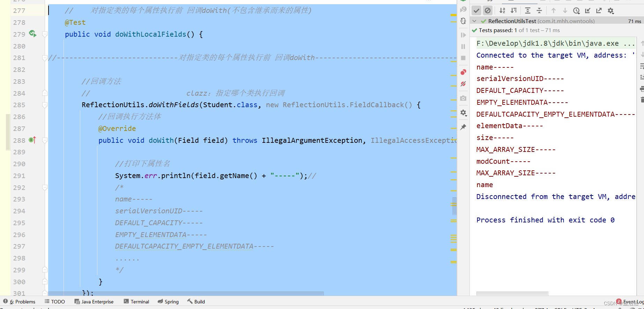Open the Event Log
This screenshot has width=644, height=309.
(x=630, y=302)
